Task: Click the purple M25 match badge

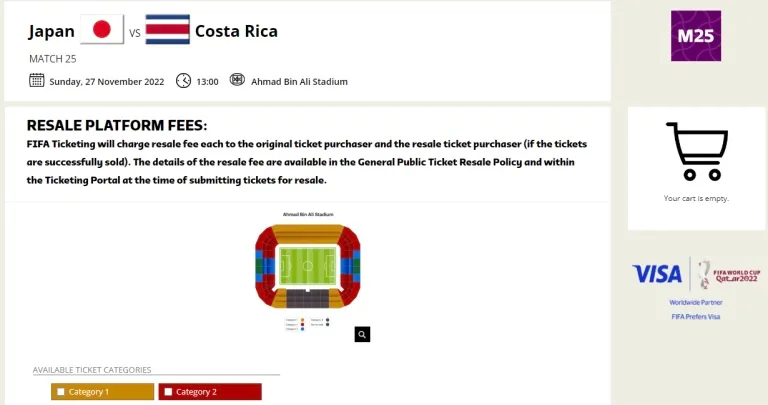Action: (x=696, y=36)
